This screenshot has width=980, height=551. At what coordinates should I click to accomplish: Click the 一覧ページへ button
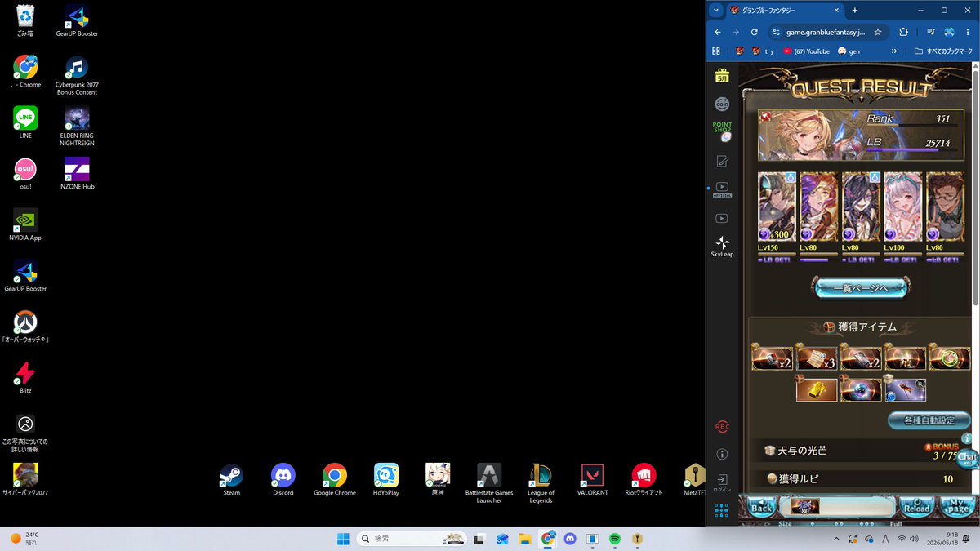pos(861,287)
